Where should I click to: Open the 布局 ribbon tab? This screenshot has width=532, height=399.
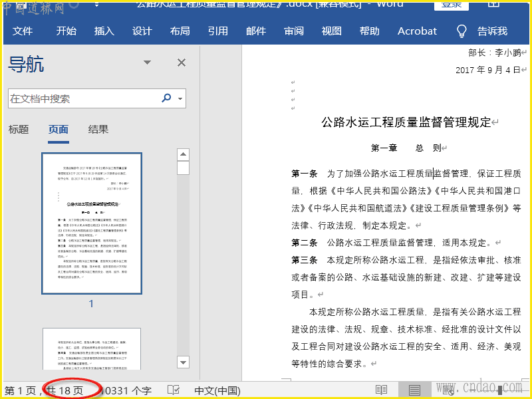click(x=180, y=31)
